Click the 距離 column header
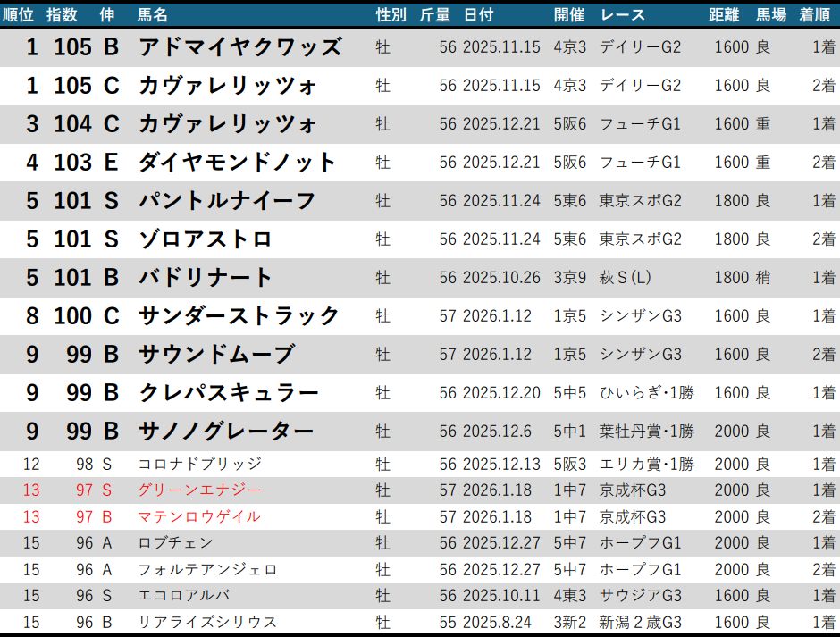 [x=724, y=14]
